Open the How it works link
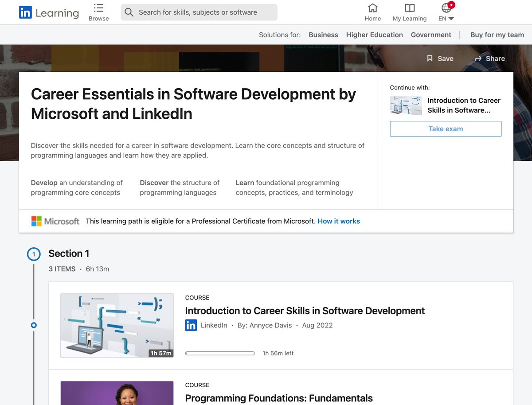The width and height of the screenshot is (532, 405). [339, 221]
